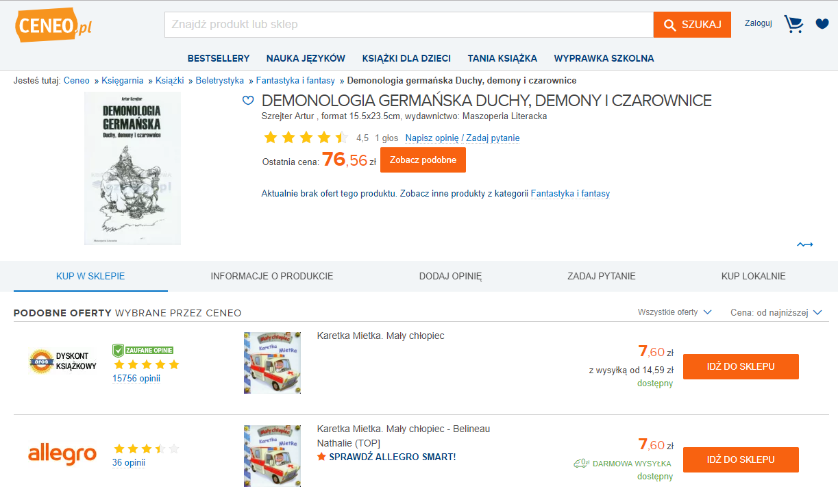Expand the Wszystkie oferty filter dropdown
838x504 pixels.
674,312
